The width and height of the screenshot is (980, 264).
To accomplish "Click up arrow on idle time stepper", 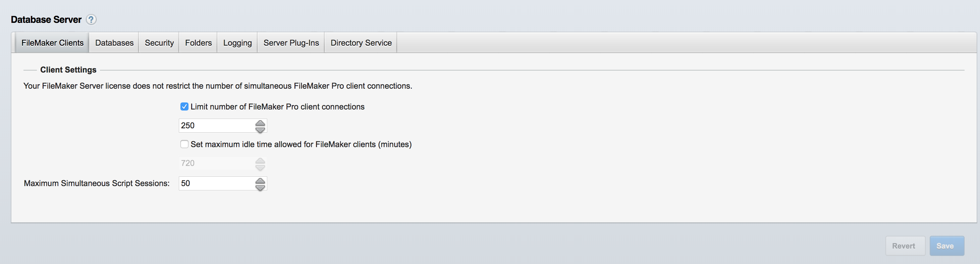I will 260,160.
